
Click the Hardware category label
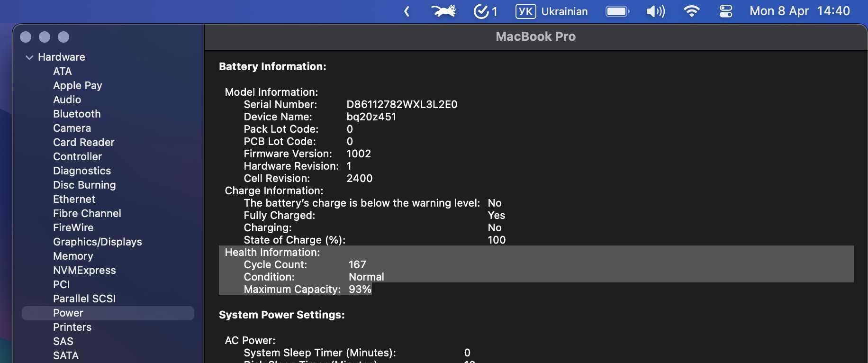(x=62, y=57)
